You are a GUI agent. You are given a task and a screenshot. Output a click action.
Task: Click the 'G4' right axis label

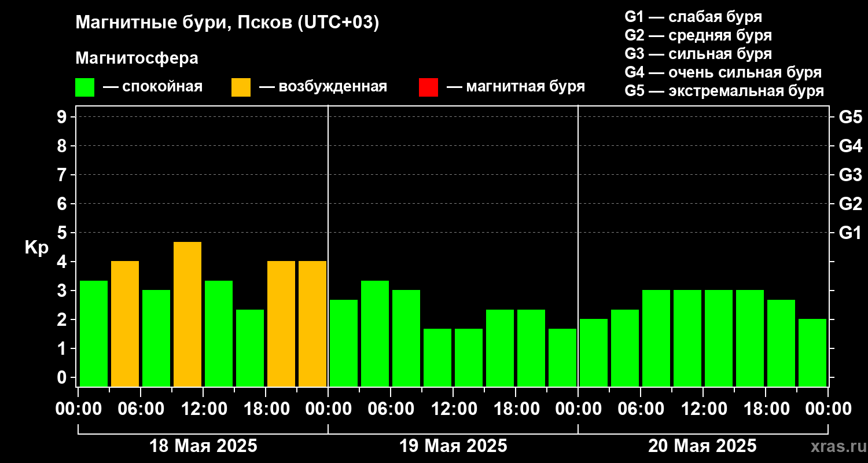[x=850, y=146]
